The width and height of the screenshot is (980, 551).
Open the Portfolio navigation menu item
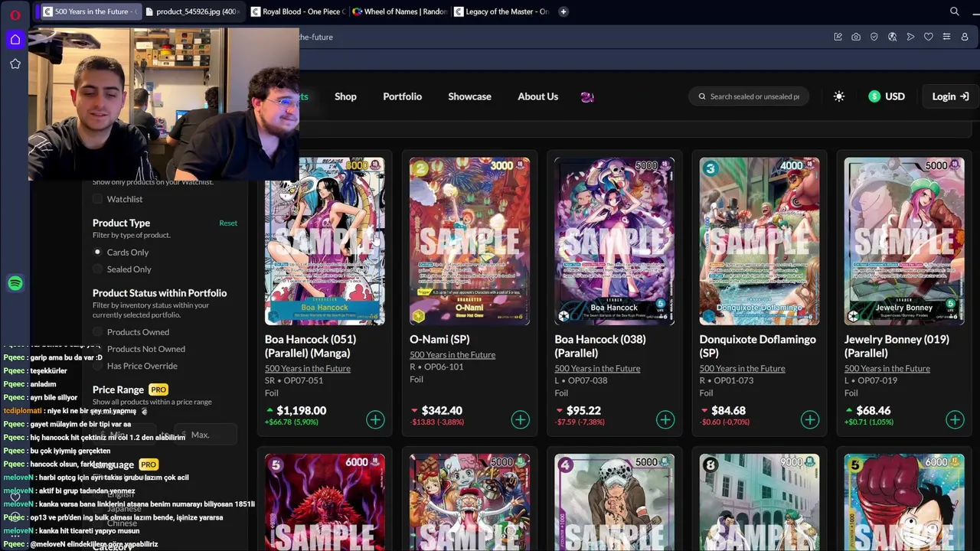tap(403, 96)
